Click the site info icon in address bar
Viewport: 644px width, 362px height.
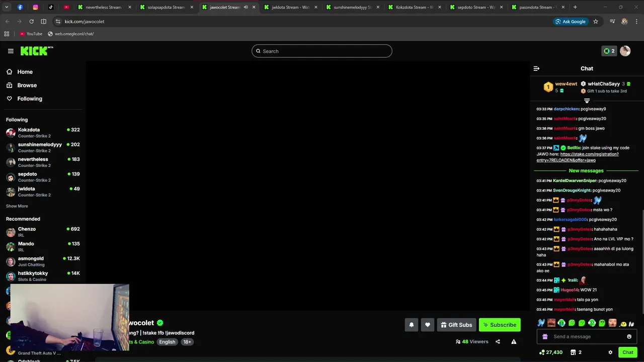click(58, 22)
